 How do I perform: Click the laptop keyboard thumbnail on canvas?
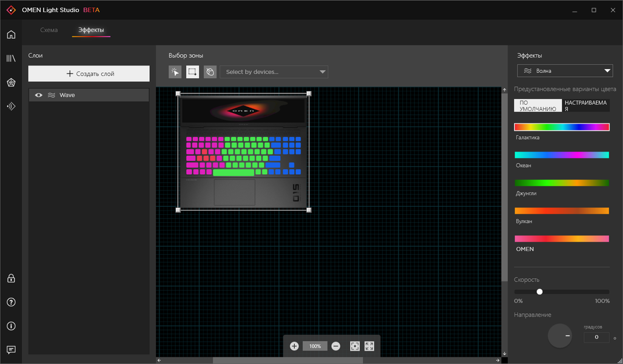tap(243, 152)
